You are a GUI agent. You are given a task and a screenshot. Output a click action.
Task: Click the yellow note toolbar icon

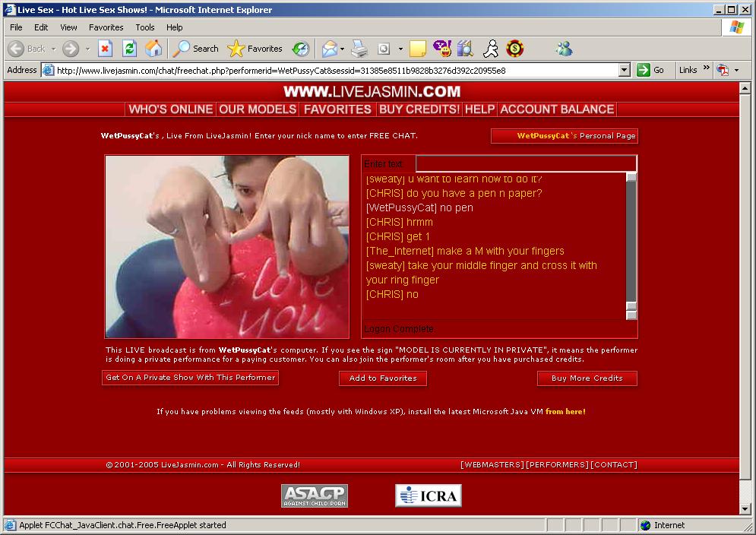click(x=418, y=49)
